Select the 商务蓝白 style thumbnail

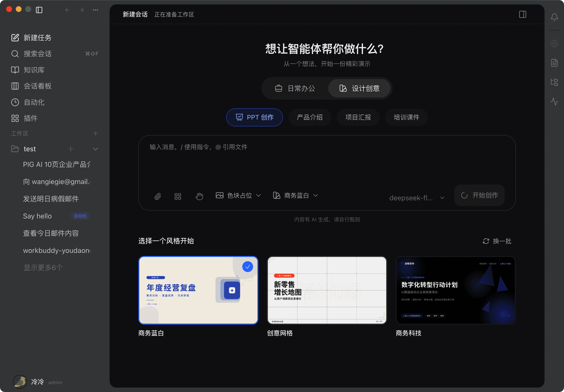point(198,290)
